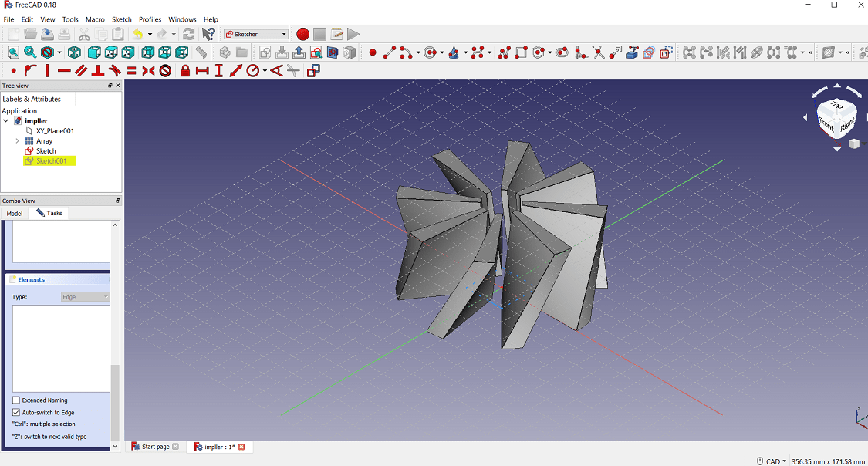The image size is (868, 466).
Task: Open the Sketch menu
Action: 122,19
